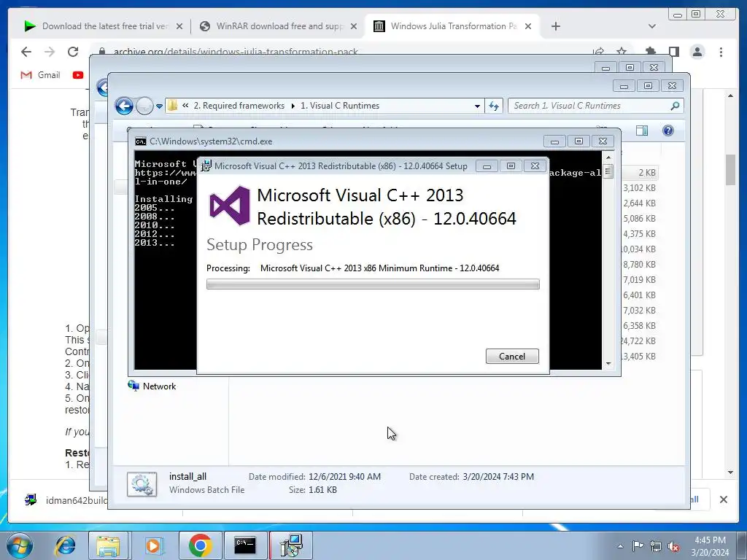The width and height of the screenshot is (747, 560).
Task: Switch to Windows Julia Transformation Pack tab
Action: pos(452,26)
